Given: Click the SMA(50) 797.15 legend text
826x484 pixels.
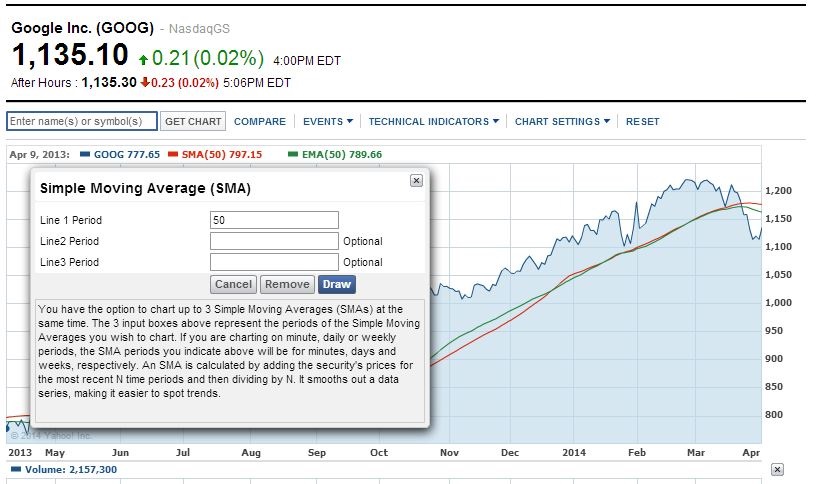Looking at the screenshot, I should click(222, 154).
